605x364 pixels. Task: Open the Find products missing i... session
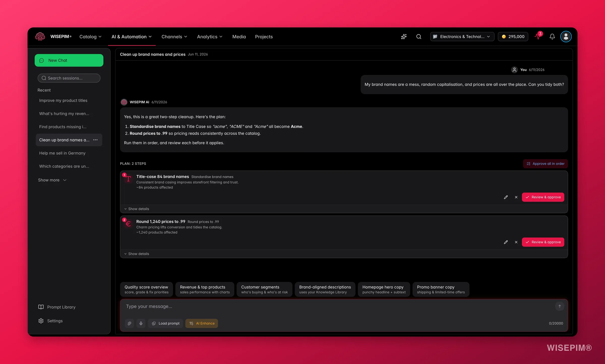tap(69, 127)
